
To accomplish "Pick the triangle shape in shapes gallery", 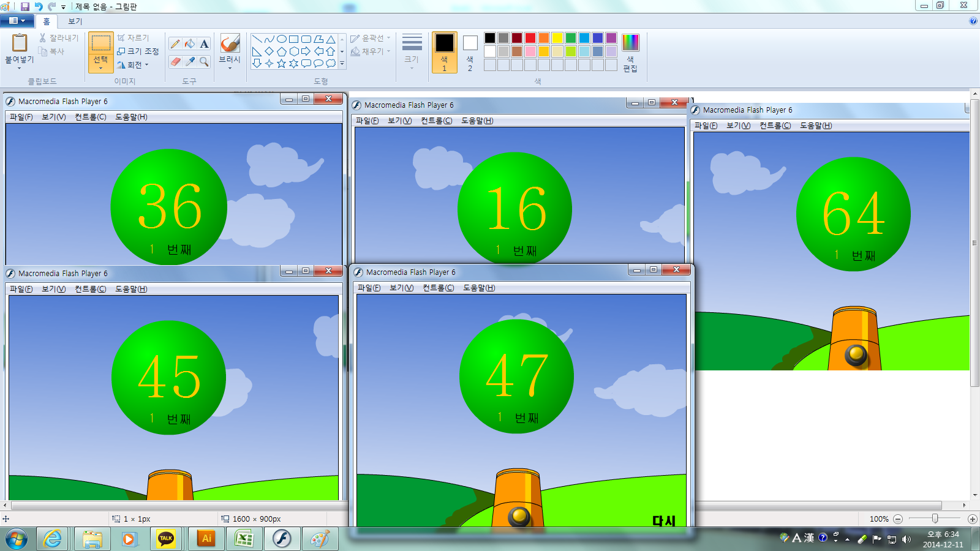I will point(331,39).
